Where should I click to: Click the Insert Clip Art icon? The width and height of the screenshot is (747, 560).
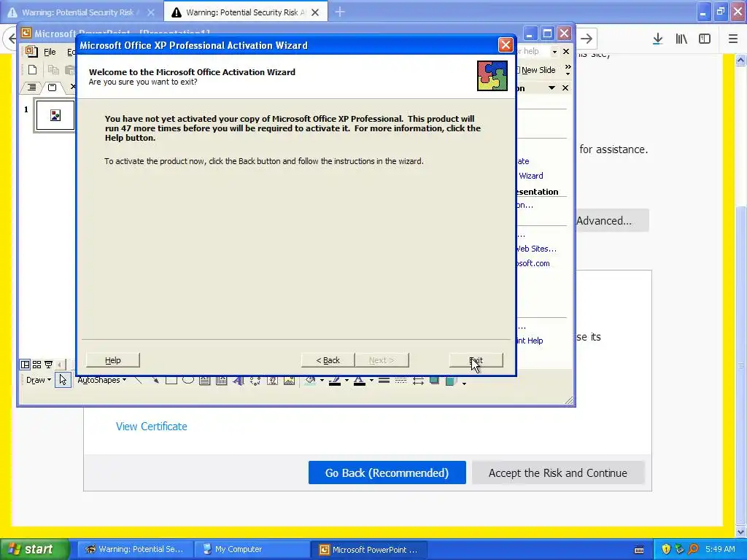coord(272,380)
